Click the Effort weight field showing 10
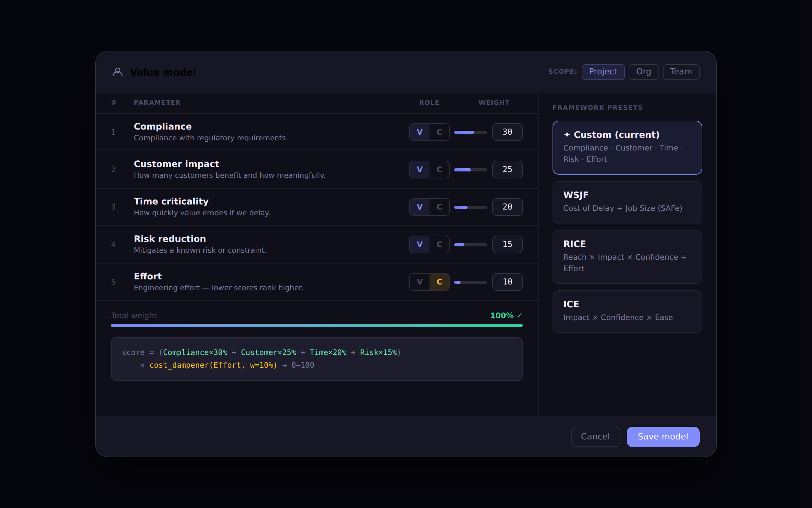This screenshot has height=508, width=812. click(x=507, y=282)
